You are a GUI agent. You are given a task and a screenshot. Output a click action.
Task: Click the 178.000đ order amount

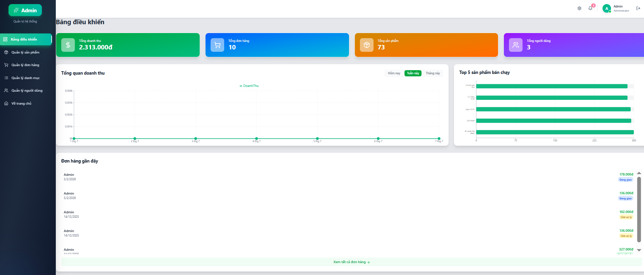pyautogui.click(x=626, y=174)
